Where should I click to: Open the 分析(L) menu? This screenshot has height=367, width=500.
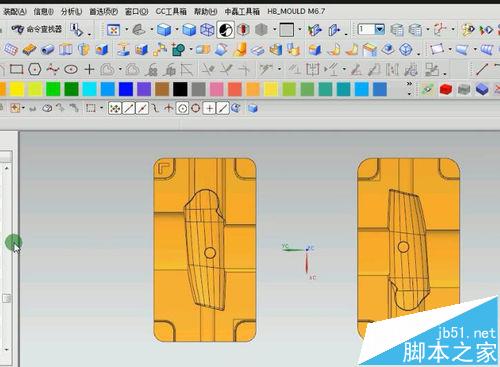pos(71,11)
